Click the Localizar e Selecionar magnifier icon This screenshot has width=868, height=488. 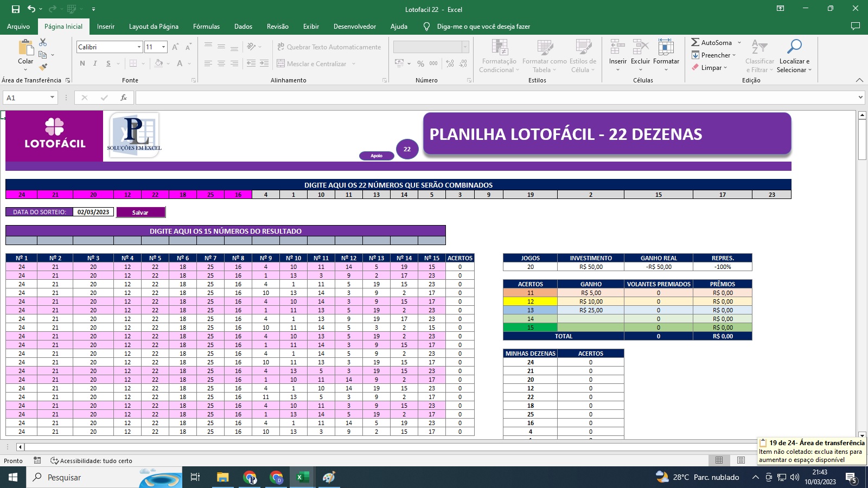click(794, 47)
